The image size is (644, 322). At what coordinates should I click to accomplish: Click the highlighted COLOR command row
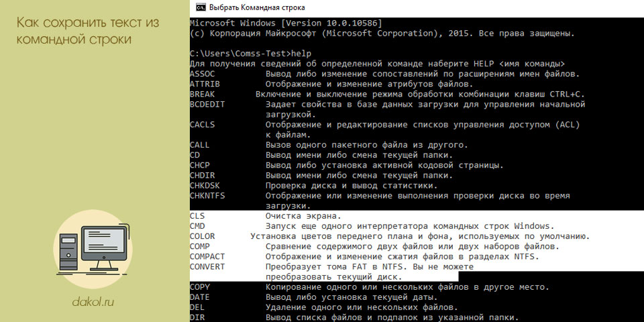[x=390, y=237]
